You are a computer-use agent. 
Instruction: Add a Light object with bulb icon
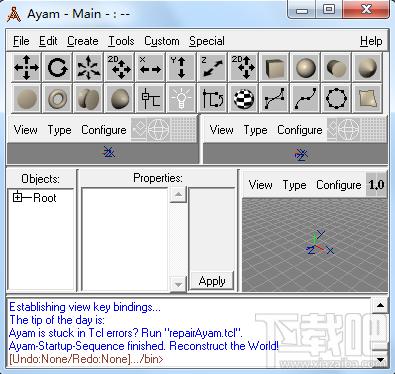(x=181, y=98)
